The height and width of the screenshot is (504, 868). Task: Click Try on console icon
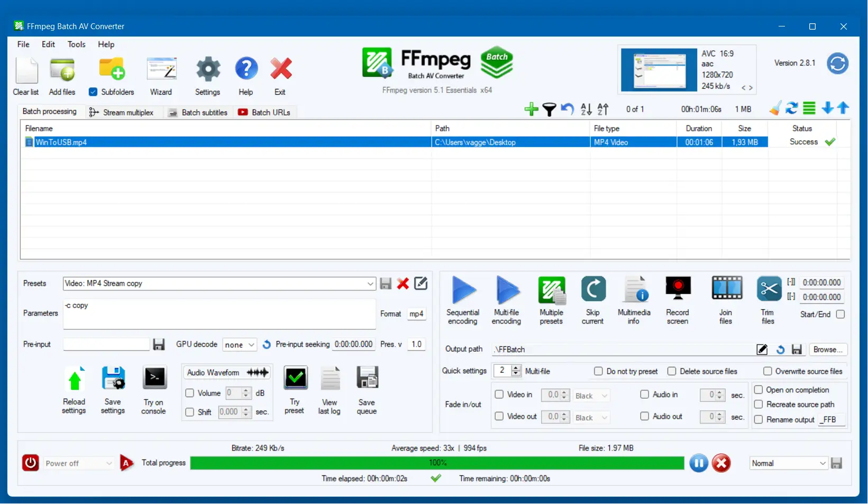pyautogui.click(x=154, y=378)
